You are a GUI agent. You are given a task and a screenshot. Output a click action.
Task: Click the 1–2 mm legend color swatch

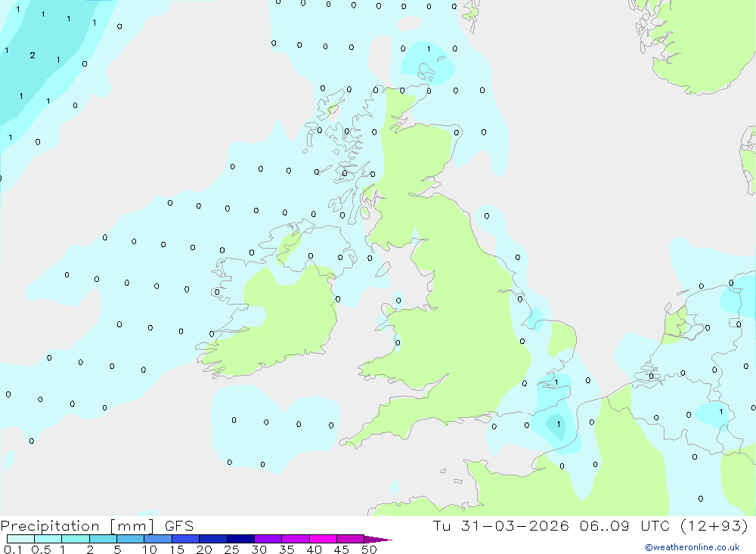tap(76, 539)
